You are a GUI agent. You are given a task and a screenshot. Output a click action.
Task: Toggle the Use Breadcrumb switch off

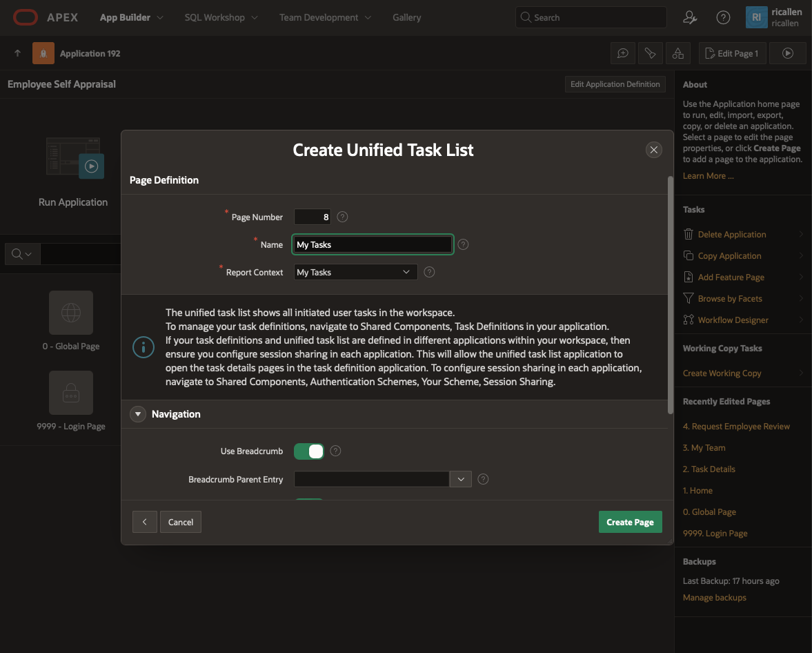pyautogui.click(x=309, y=451)
